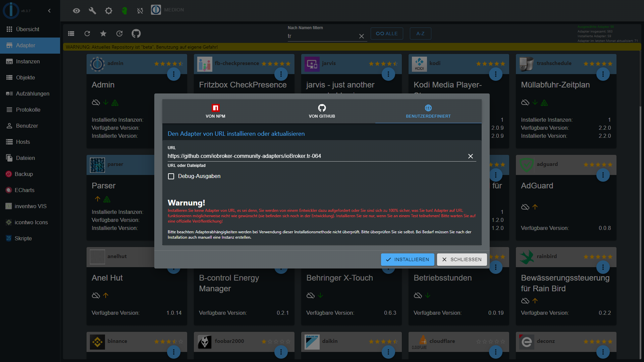
Task: Open the fb-checkpresence three-dot menu
Action: click(281, 74)
